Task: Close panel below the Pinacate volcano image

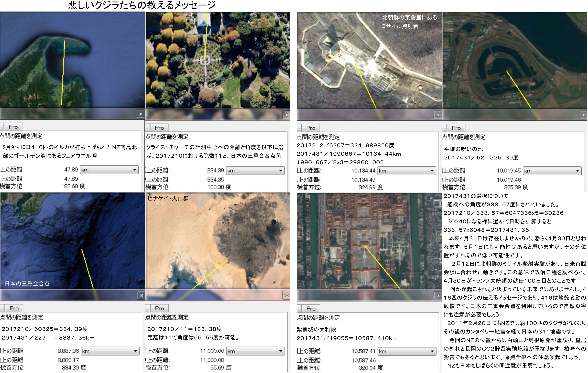Action: pos(287,296)
